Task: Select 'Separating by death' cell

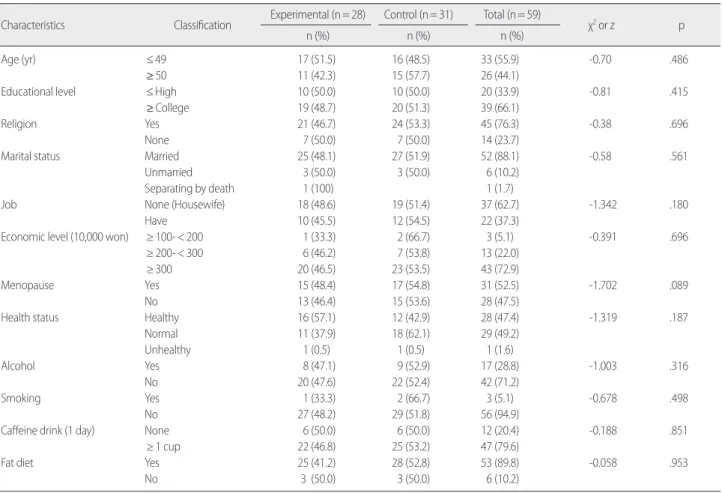Action: pos(189,189)
